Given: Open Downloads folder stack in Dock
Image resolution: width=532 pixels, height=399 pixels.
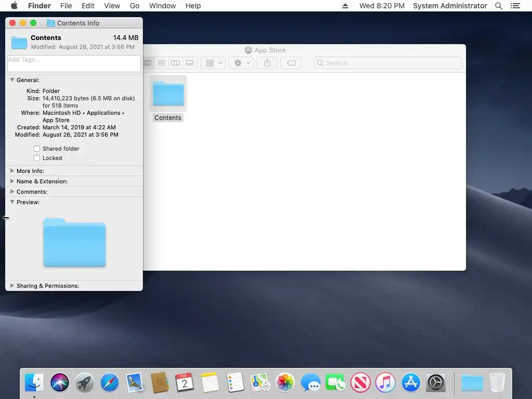Looking at the screenshot, I should coord(472,383).
